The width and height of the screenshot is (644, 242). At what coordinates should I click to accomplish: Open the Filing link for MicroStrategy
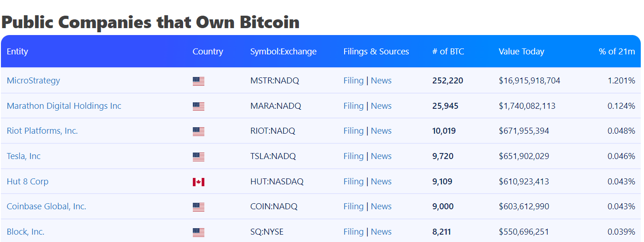tap(353, 81)
